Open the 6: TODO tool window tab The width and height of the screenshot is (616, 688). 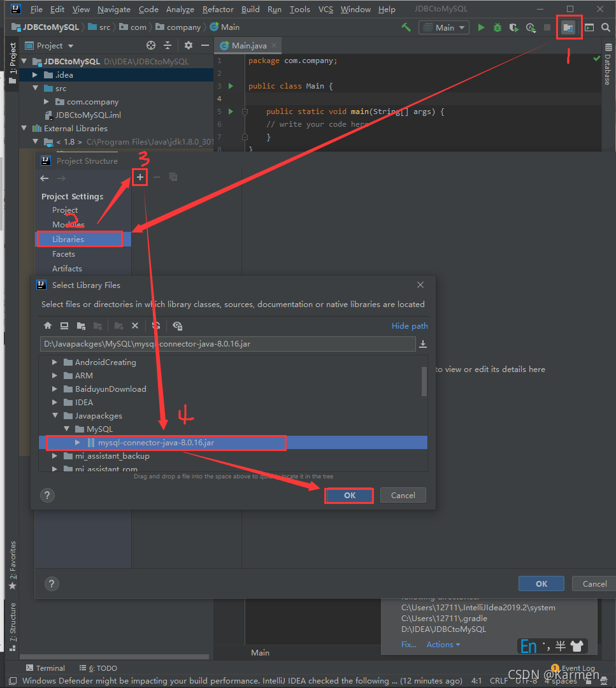pyautogui.click(x=98, y=668)
